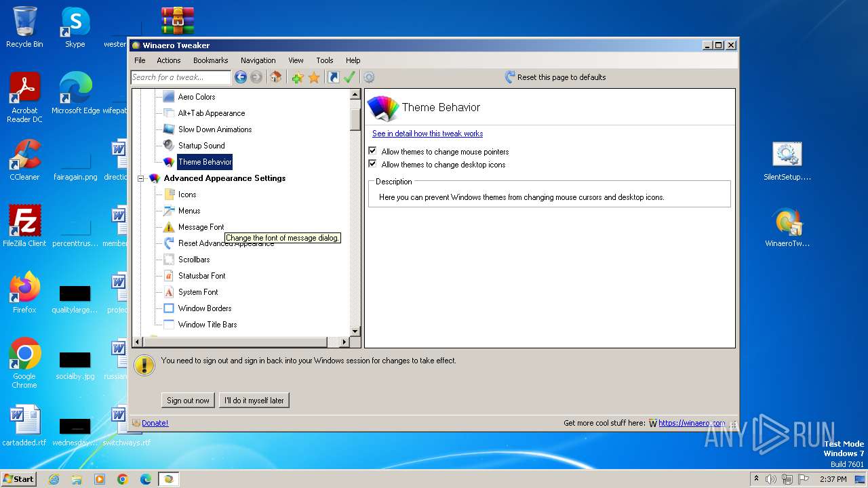
Task: Click the greyed-out Forward navigation arrow
Action: coord(256,77)
